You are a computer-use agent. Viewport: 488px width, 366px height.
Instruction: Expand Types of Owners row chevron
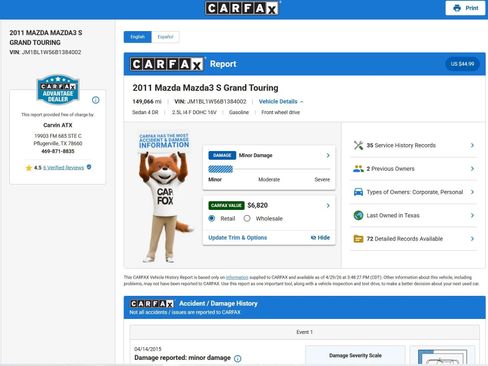[472, 192]
